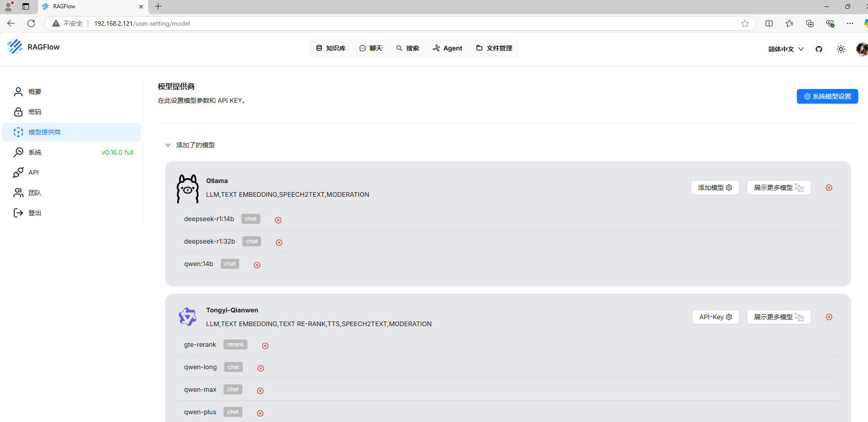This screenshot has height=422, width=868.
Task: Open the Agent navigation tab
Action: 448,48
